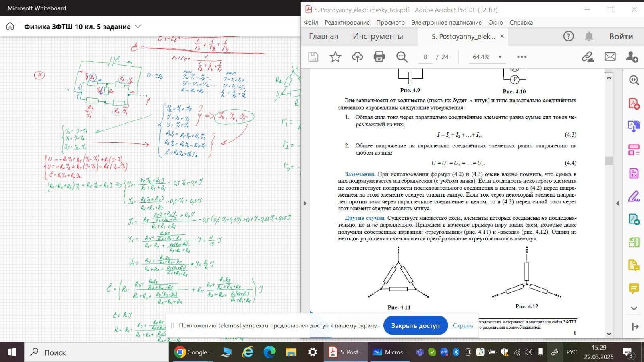Click the share link icon
Image resolution: width=644 pixels, height=362 pixels.
coord(588,57)
